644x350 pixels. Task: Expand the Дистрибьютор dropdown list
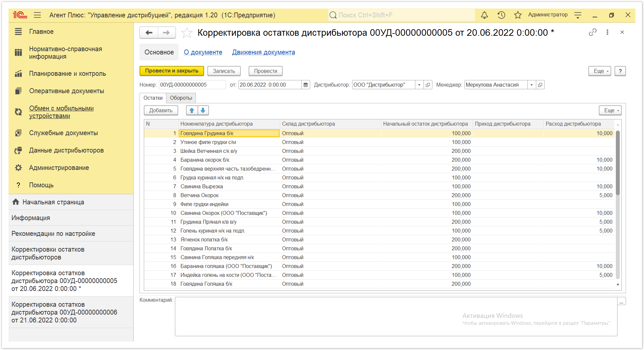(419, 85)
